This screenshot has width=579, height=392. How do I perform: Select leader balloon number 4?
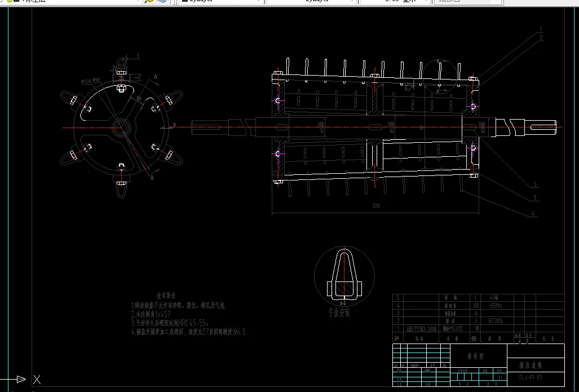point(533,214)
